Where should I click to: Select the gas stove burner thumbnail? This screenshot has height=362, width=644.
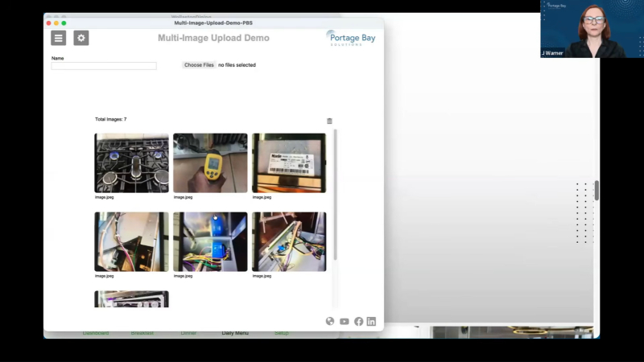click(x=131, y=163)
